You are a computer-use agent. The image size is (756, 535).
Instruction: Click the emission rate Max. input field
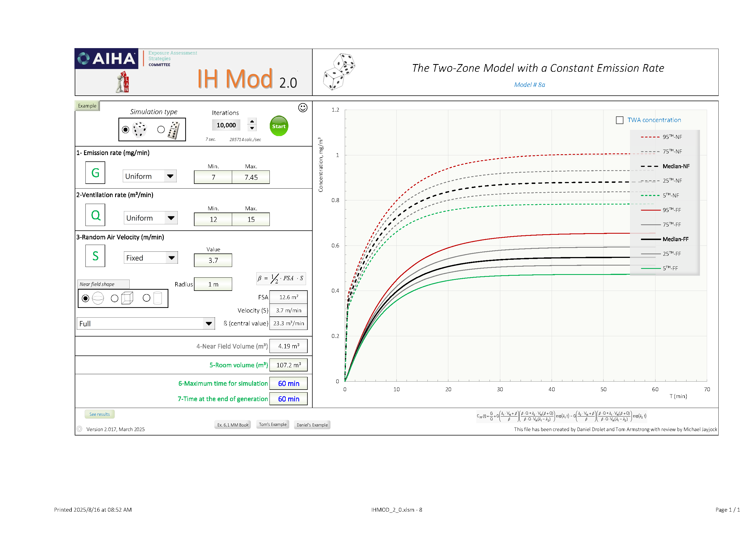pos(251,177)
